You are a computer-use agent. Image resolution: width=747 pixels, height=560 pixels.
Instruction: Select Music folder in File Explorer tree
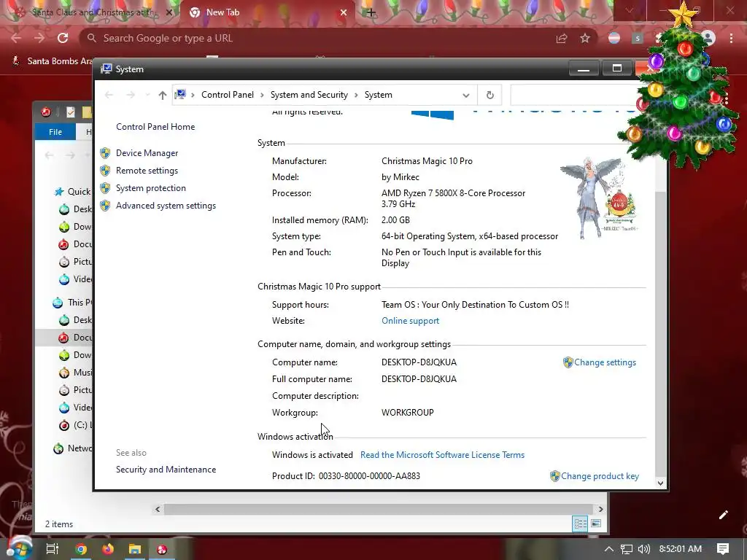(x=75, y=373)
